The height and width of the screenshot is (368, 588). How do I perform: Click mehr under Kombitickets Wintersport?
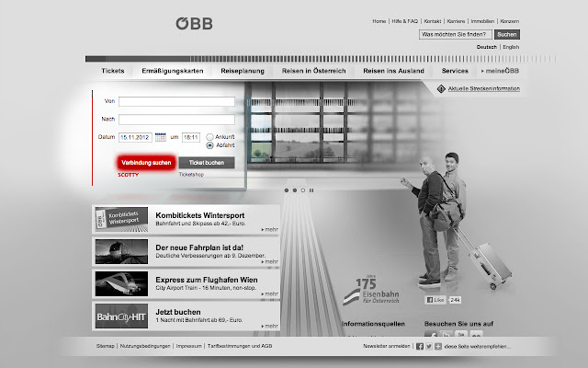270,229
